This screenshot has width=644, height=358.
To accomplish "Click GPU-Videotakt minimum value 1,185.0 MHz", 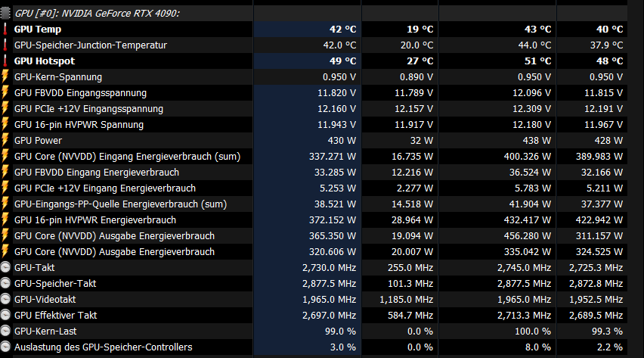I will click(406, 300).
